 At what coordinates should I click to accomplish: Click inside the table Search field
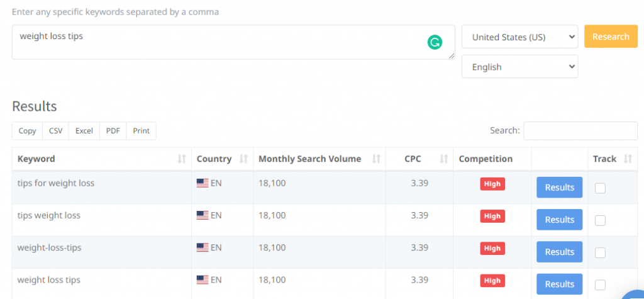pos(580,131)
